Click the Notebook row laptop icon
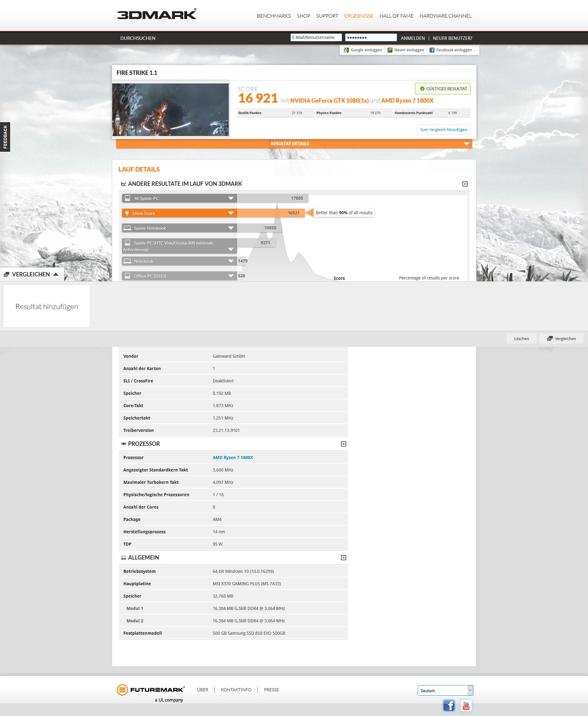This screenshot has width=588, height=716. coord(127,261)
